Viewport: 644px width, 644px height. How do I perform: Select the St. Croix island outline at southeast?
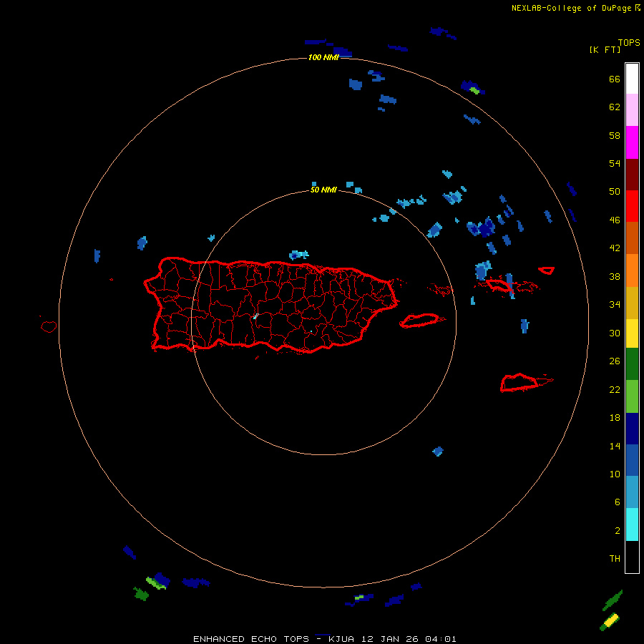coord(519,383)
